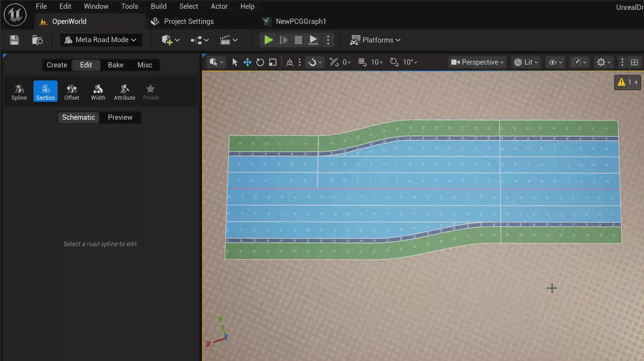Open the Help menu
Image resolution: width=644 pixels, height=361 pixels.
247,7
